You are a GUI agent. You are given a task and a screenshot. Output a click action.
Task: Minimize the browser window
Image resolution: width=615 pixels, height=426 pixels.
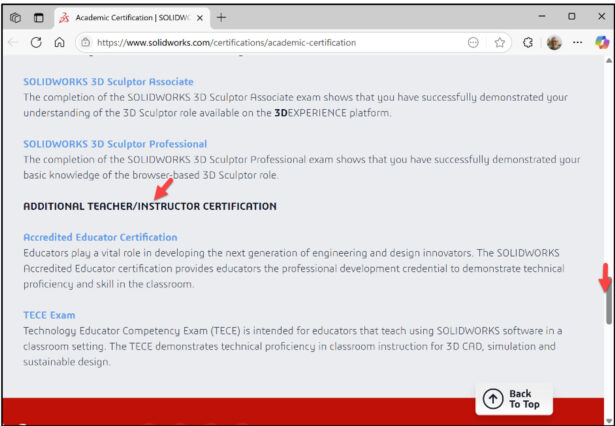[542, 16]
